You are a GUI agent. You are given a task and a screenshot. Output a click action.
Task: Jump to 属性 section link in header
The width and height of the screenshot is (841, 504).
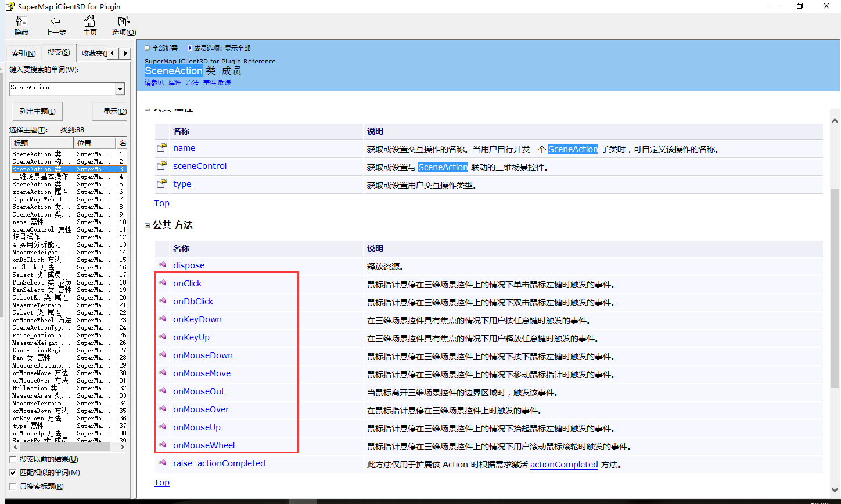coord(175,83)
